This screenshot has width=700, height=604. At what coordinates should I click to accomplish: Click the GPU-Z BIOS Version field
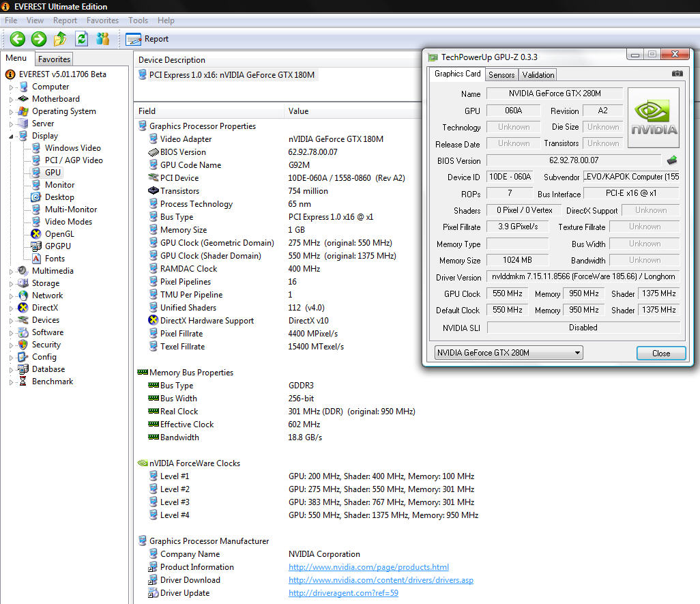click(x=574, y=160)
